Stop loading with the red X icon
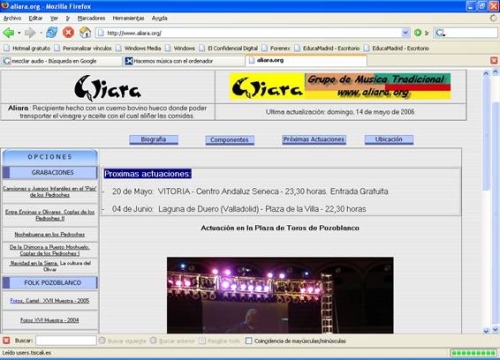Viewport: 500px width, 360px height. coord(68,32)
